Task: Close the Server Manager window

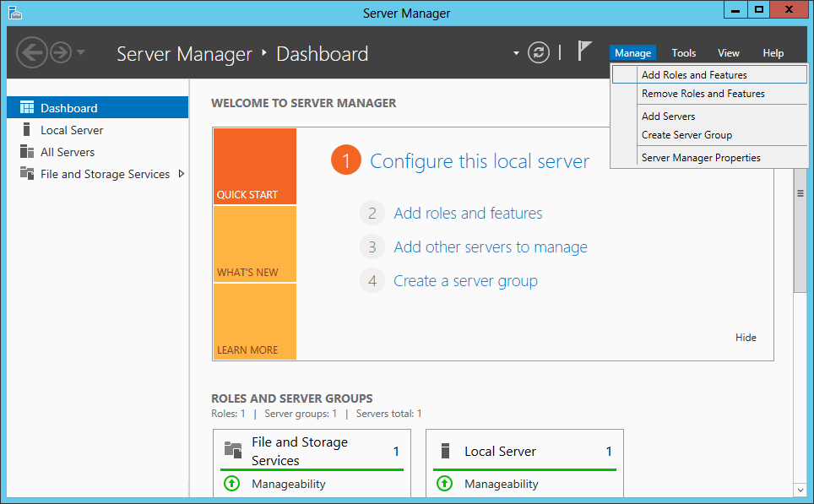Action: click(x=789, y=10)
